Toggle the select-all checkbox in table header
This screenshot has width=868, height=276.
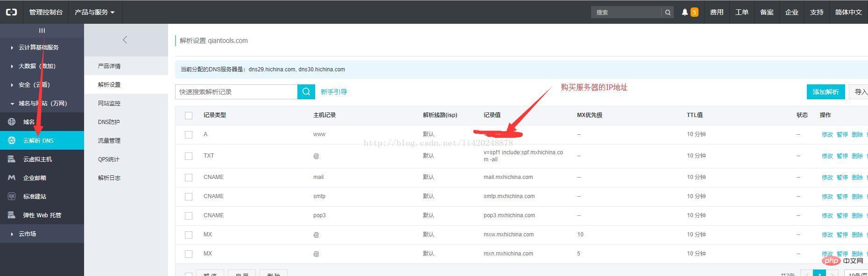pyautogui.click(x=189, y=115)
